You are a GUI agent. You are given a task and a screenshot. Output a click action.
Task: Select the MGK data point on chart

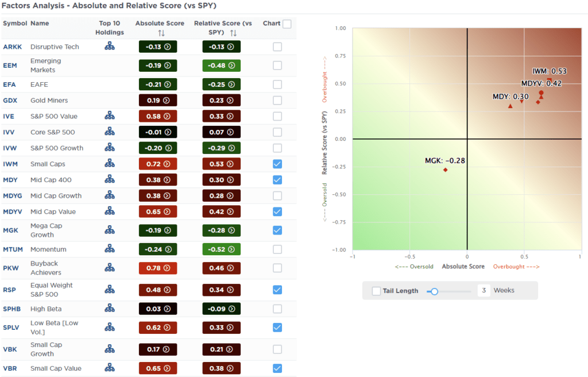click(446, 170)
